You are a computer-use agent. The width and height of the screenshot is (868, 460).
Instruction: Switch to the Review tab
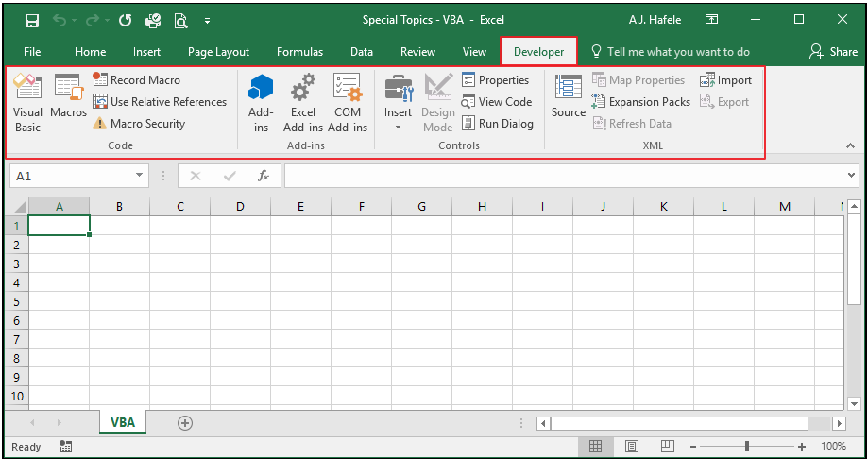[418, 52]
